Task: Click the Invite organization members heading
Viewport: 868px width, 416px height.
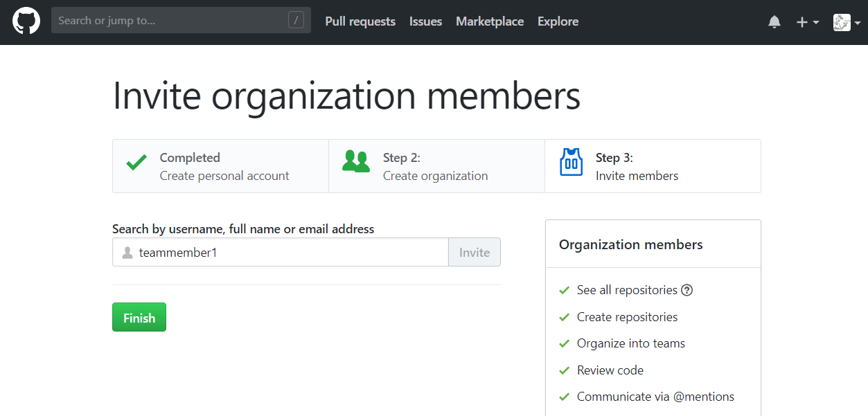Action: coord(346,96)
